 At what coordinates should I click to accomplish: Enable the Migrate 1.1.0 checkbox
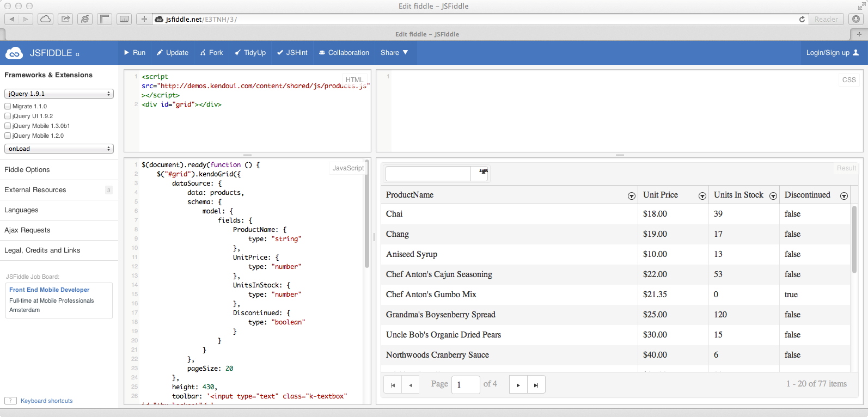tap(8, 106)
